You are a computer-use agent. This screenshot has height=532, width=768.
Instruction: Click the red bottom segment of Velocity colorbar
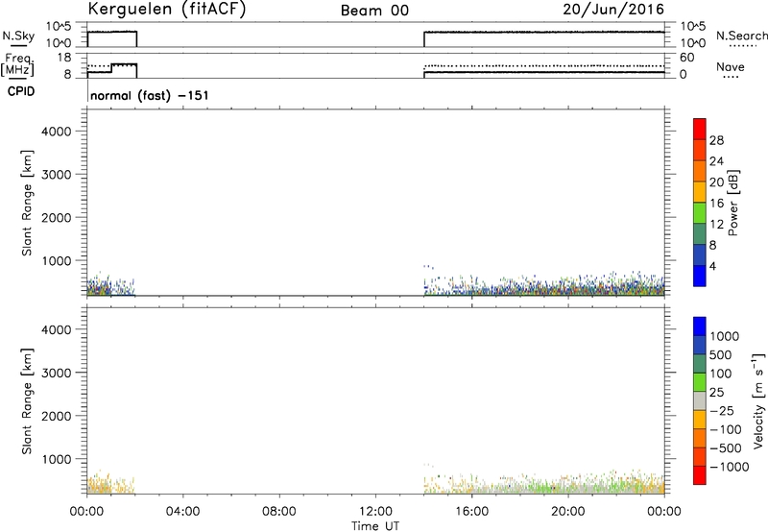(700, 475)
